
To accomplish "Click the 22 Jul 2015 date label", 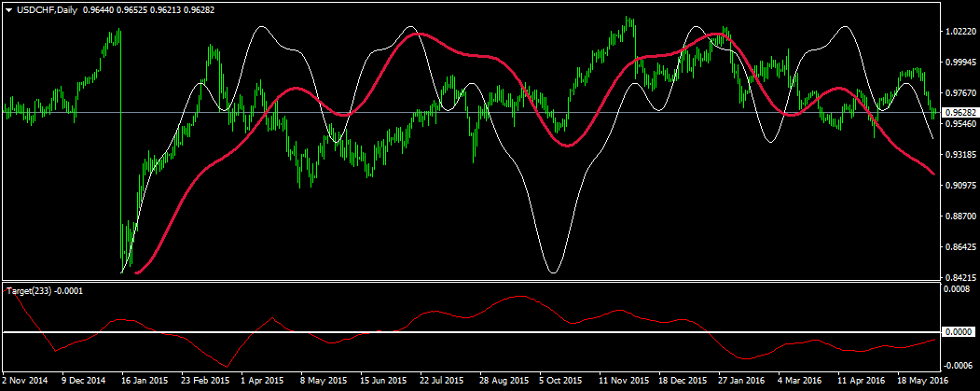I will click(x=443, y=381).
